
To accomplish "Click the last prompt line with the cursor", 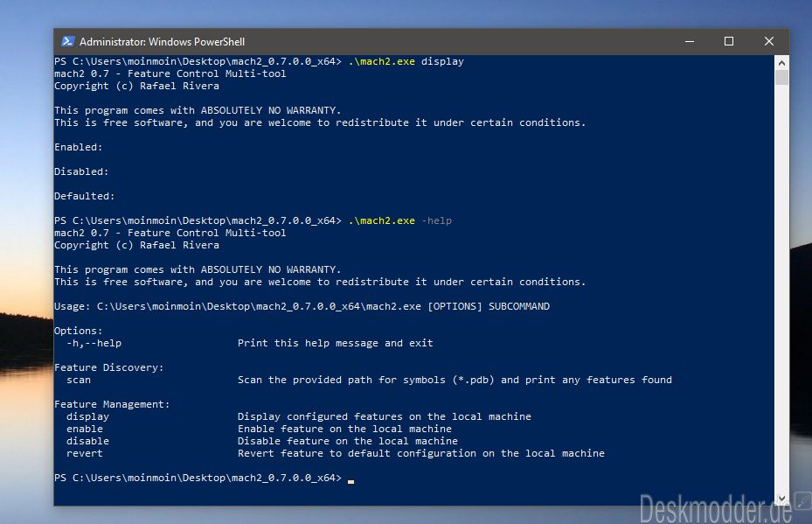I will [204, 478].
